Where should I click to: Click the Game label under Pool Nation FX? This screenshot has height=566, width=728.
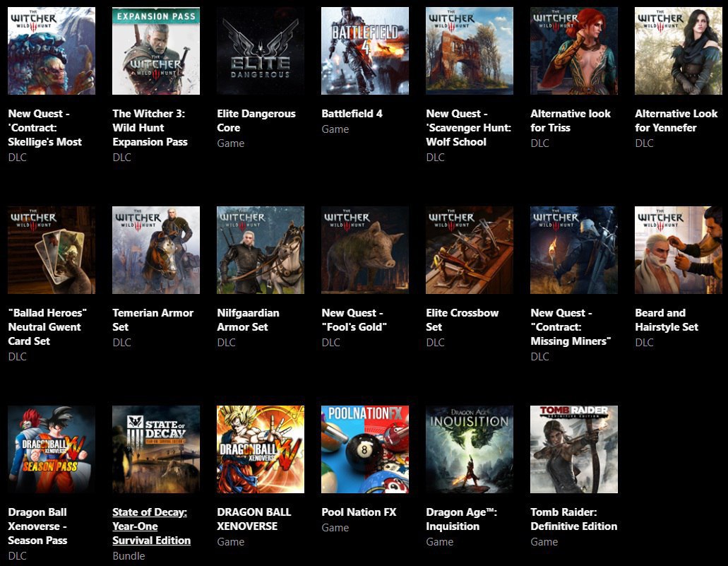(335, 529)
